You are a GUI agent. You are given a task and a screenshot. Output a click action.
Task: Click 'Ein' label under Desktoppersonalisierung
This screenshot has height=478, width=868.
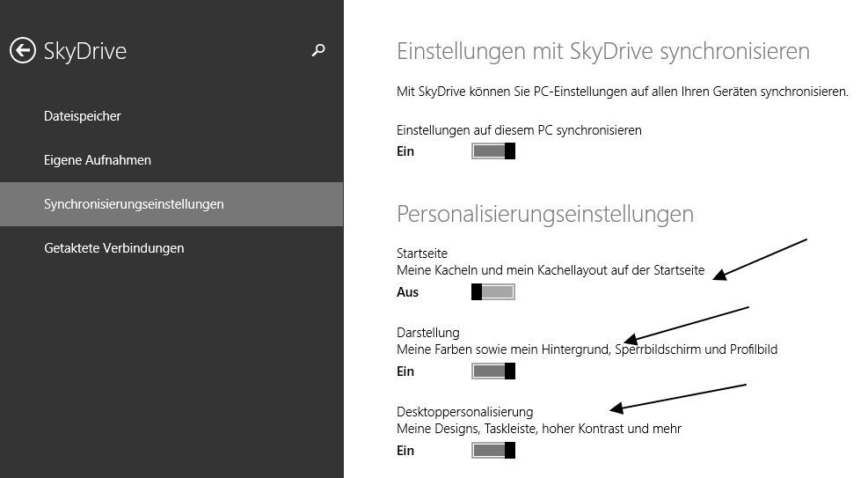pyautogui.click(x=405, y=451)
